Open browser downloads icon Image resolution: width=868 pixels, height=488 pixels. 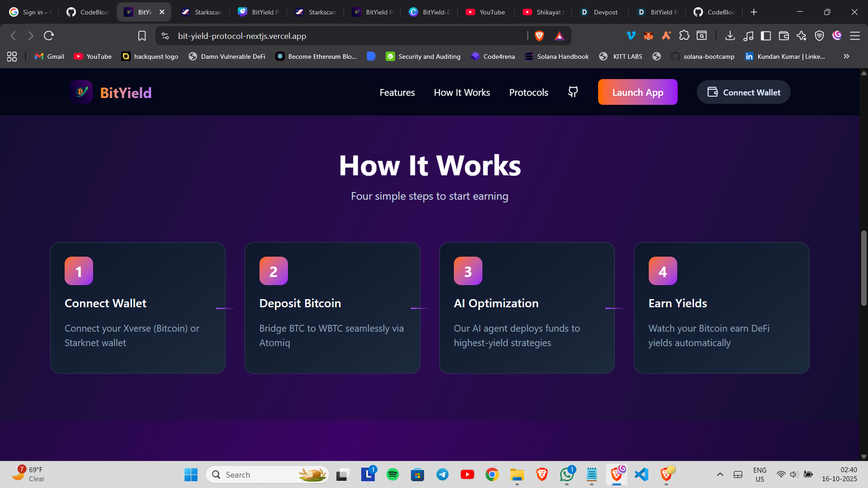(x=730, y=36)
